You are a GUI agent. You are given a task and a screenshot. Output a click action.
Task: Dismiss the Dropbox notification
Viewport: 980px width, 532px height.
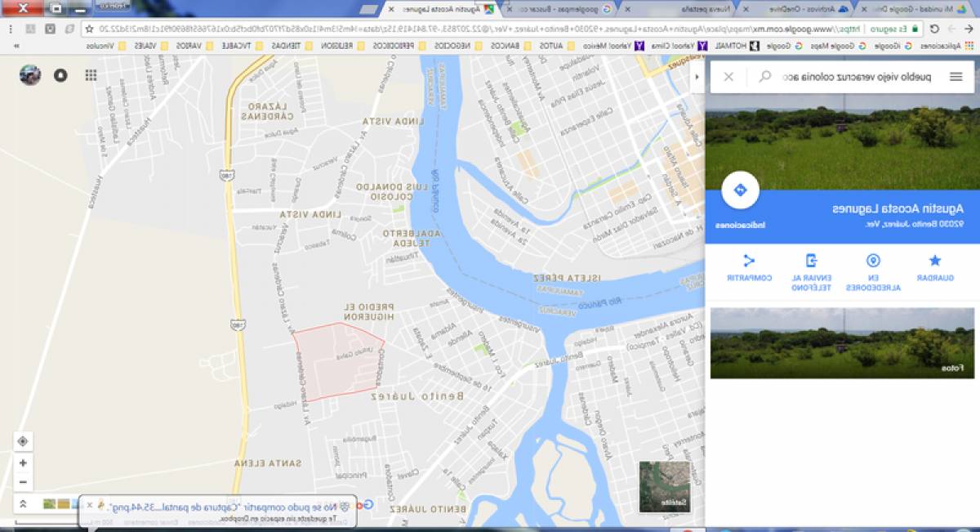click(90, 506)
